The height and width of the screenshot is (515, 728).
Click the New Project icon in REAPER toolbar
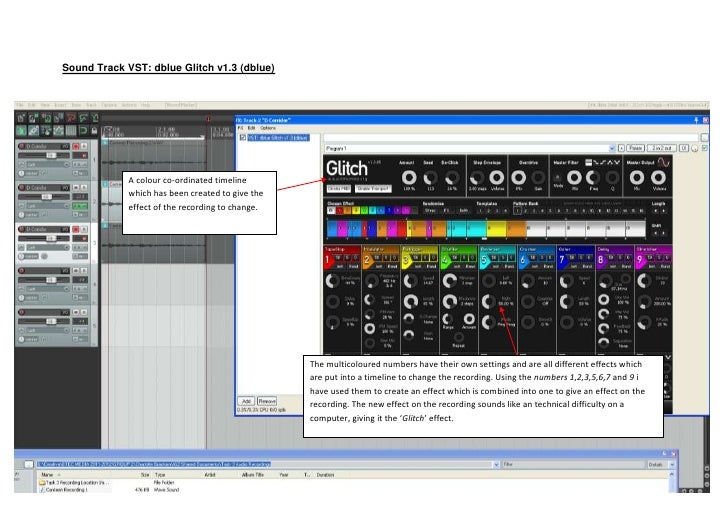click(21, 118)
